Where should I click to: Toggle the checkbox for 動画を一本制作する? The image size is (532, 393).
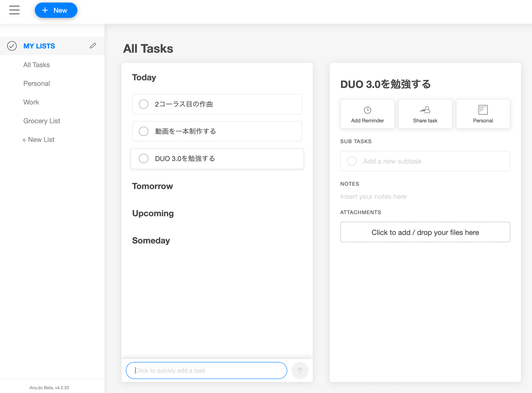coord(144,131)
